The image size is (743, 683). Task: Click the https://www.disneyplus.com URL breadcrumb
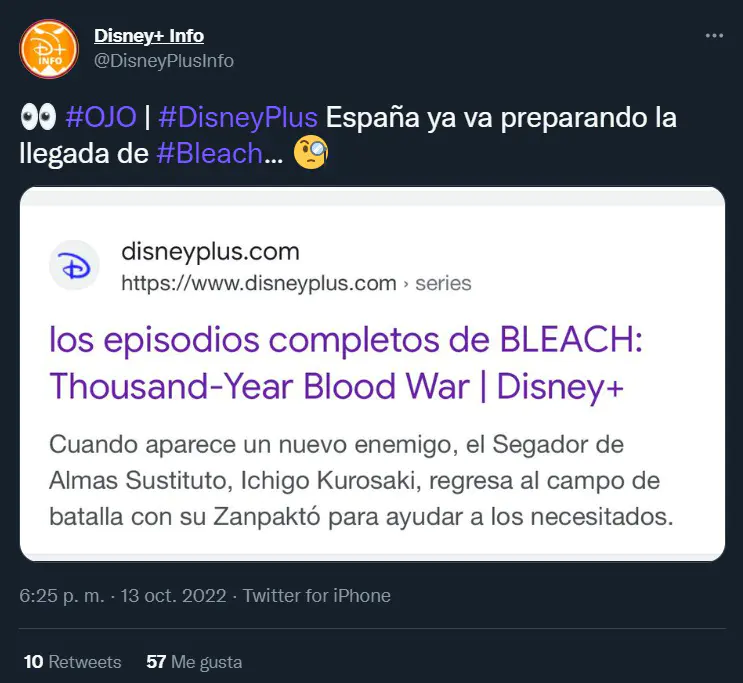point(259,283)
